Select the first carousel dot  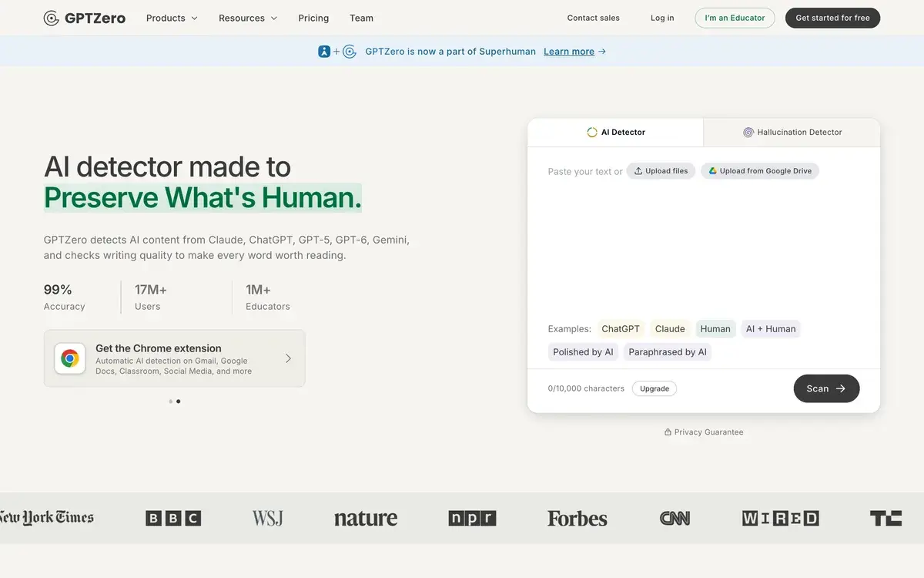(170, 402)
